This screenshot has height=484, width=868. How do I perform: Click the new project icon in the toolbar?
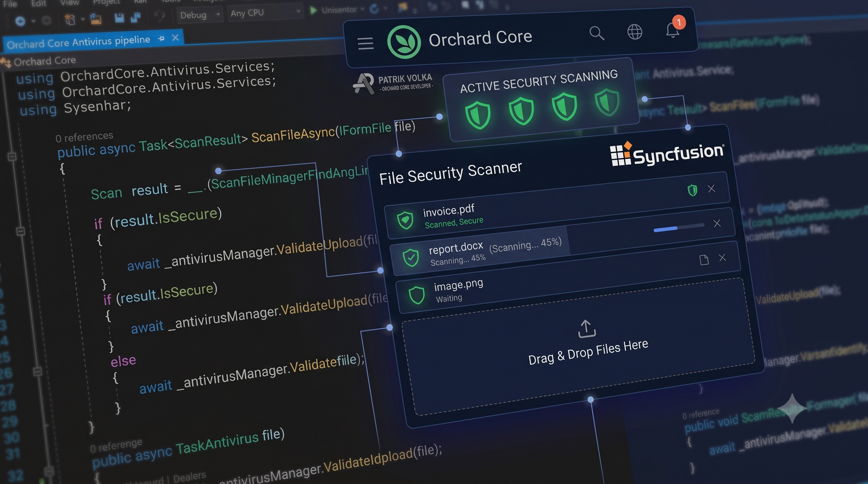[70, 20]
